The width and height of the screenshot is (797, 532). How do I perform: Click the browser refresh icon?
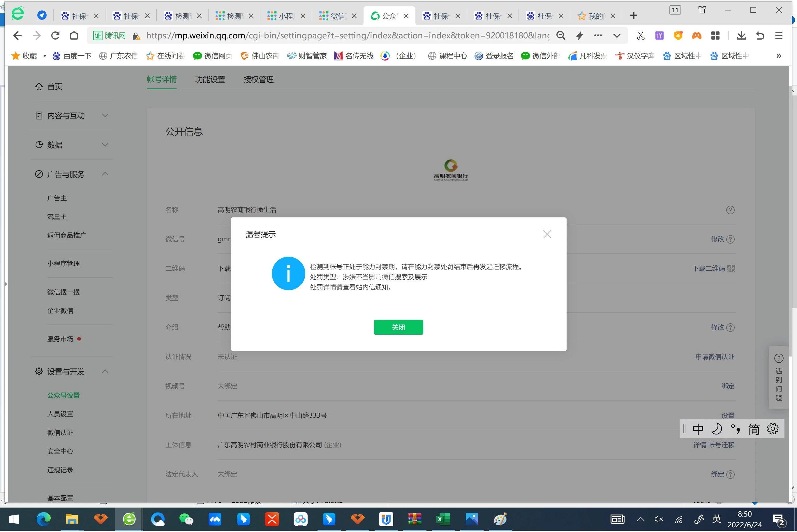[x=55, y=36]
